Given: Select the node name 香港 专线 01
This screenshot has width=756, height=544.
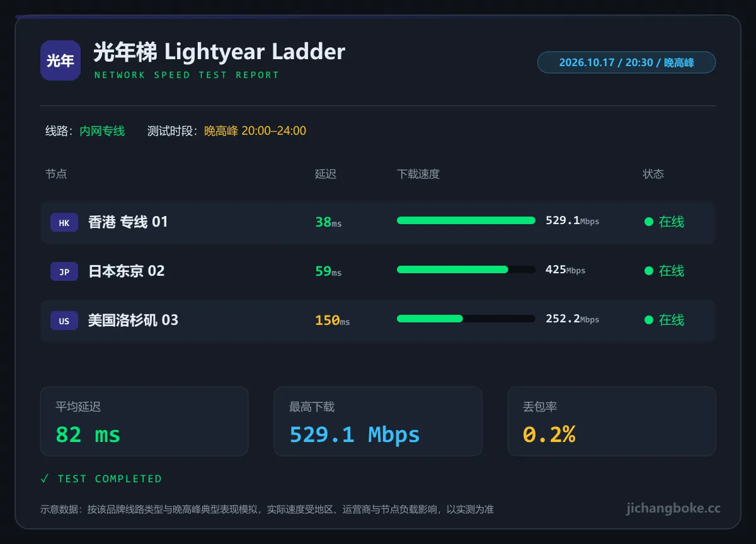Looking at the screenshot, I should click(129, 222).
